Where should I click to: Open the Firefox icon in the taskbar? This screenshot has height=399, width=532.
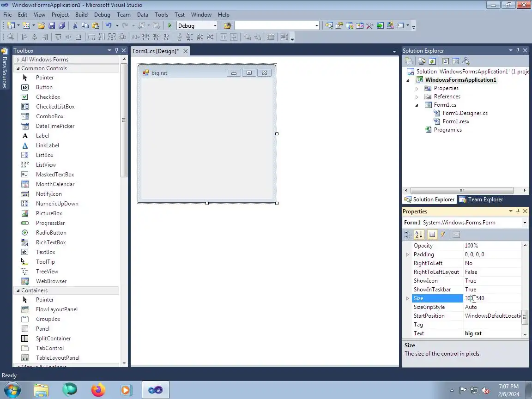[98, 390]
